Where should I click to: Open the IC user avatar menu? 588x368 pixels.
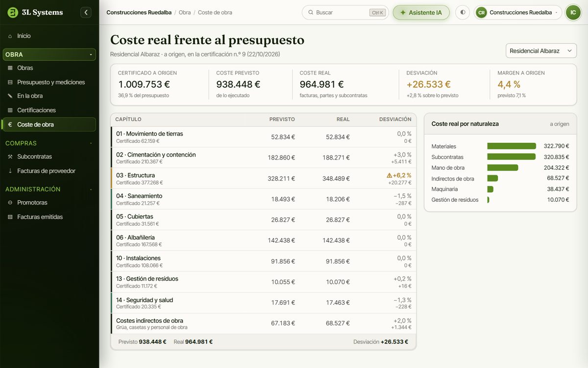coord(573,12)
